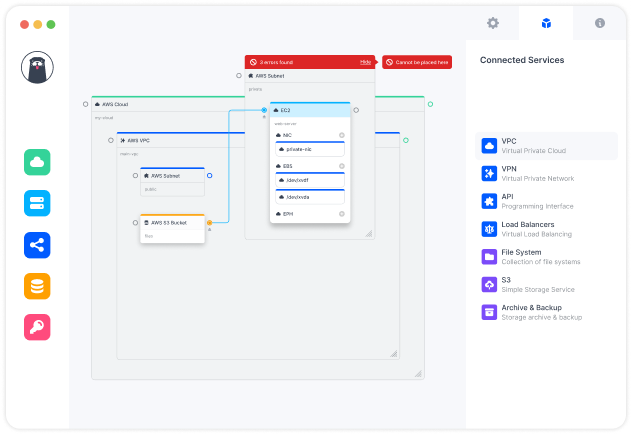Select the /dev/xvda volume item
This screenshot has width=632, height=435.
point(310,197)
